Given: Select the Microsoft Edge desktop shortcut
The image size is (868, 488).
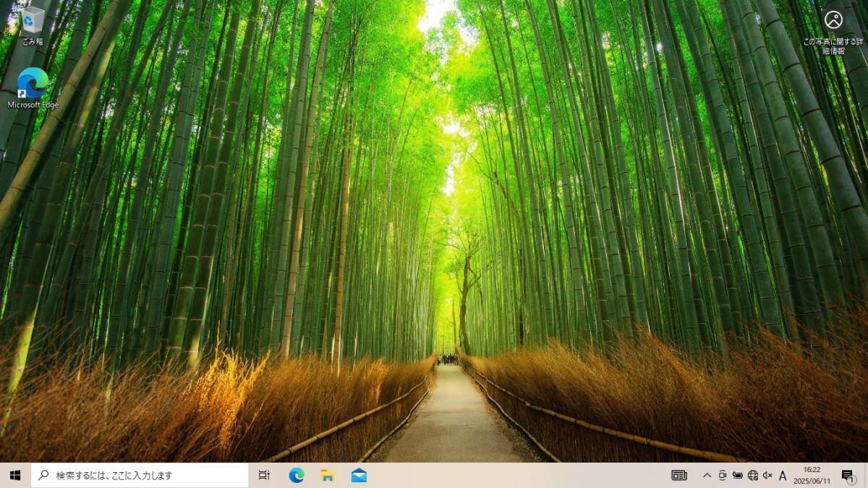Looking at the screenshot, I should point(33,88).
